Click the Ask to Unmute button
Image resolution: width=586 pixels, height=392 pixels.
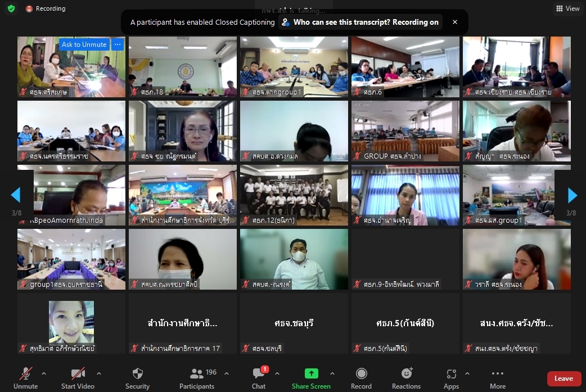(x=84, y=44)
